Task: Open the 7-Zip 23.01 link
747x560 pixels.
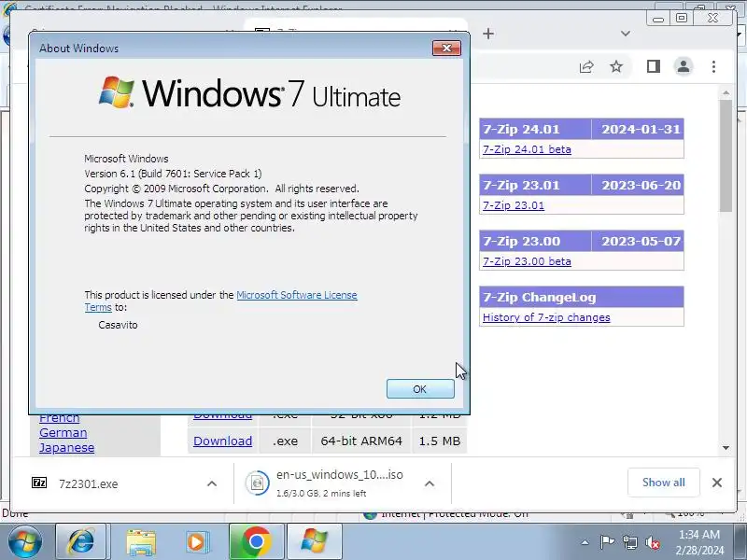Action: click(513, 205)
